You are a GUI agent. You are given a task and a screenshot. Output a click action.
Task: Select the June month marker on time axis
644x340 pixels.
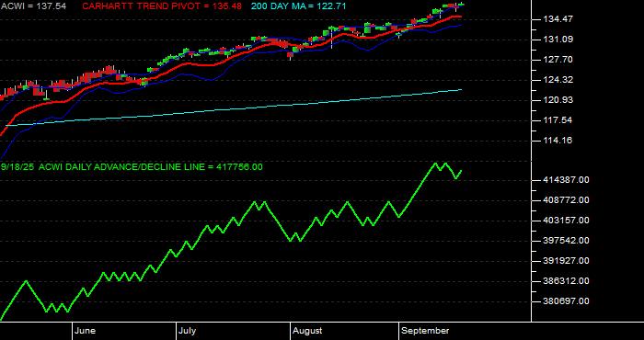pos(85,331)
